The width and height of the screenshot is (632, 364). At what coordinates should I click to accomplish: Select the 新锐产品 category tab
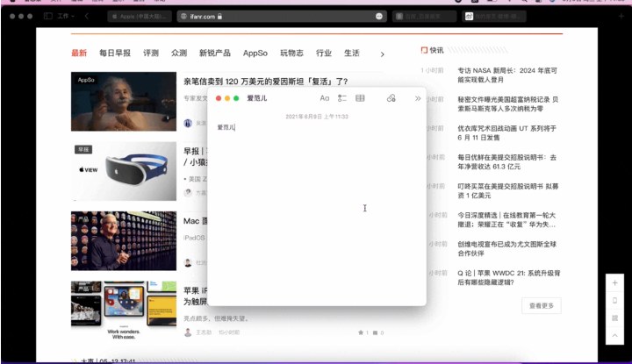pyautogui.click(x=215, y=54)
